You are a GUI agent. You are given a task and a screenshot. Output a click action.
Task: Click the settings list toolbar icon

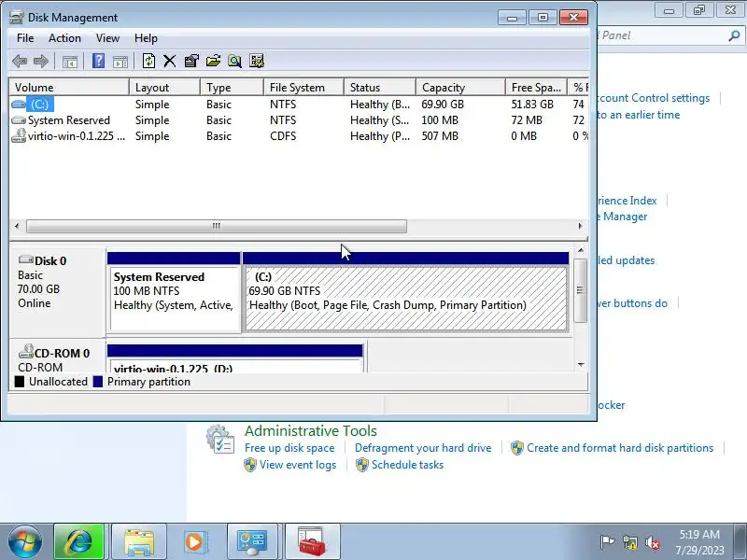click(256, 61)
